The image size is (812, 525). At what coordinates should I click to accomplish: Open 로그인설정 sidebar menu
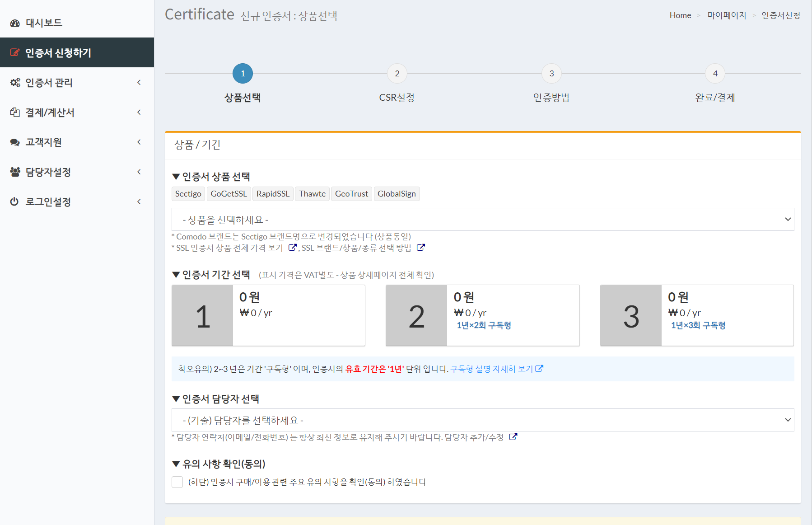coord(77,202)
